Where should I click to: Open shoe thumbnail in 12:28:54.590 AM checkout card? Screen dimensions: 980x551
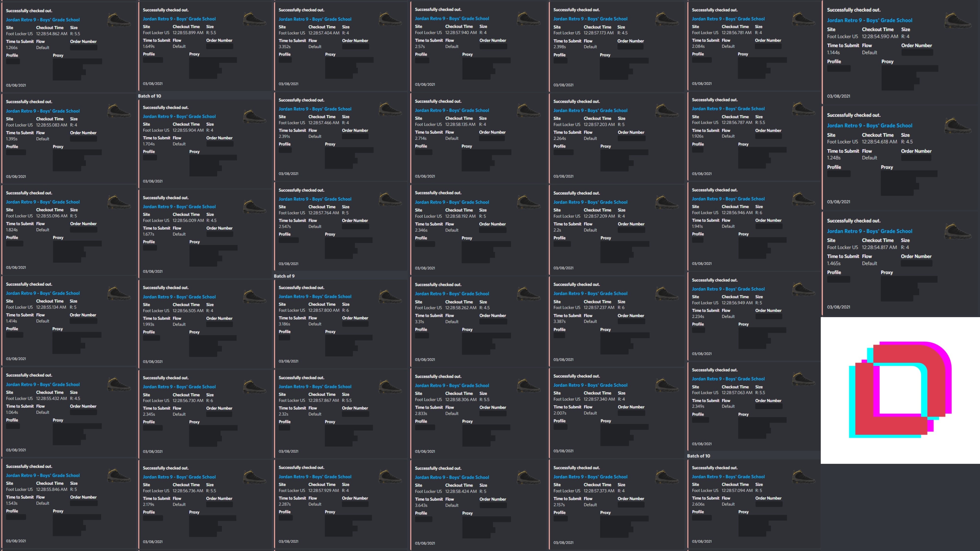pos(958,21)
